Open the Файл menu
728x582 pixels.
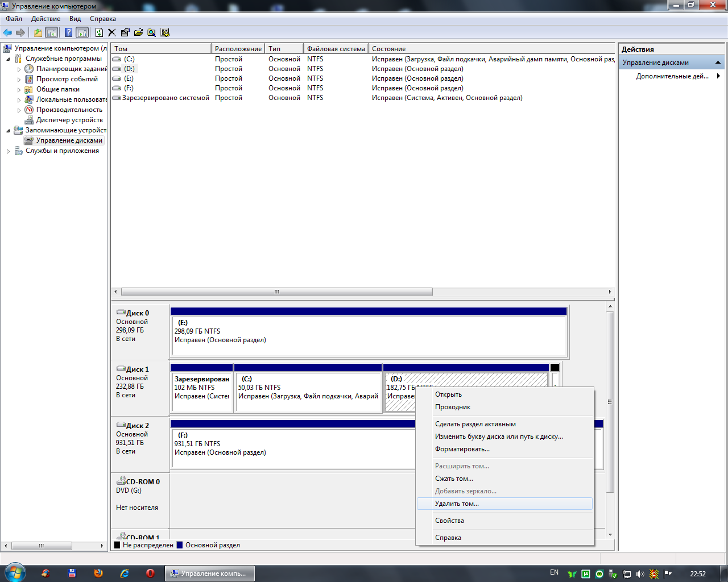coord(14,19)
